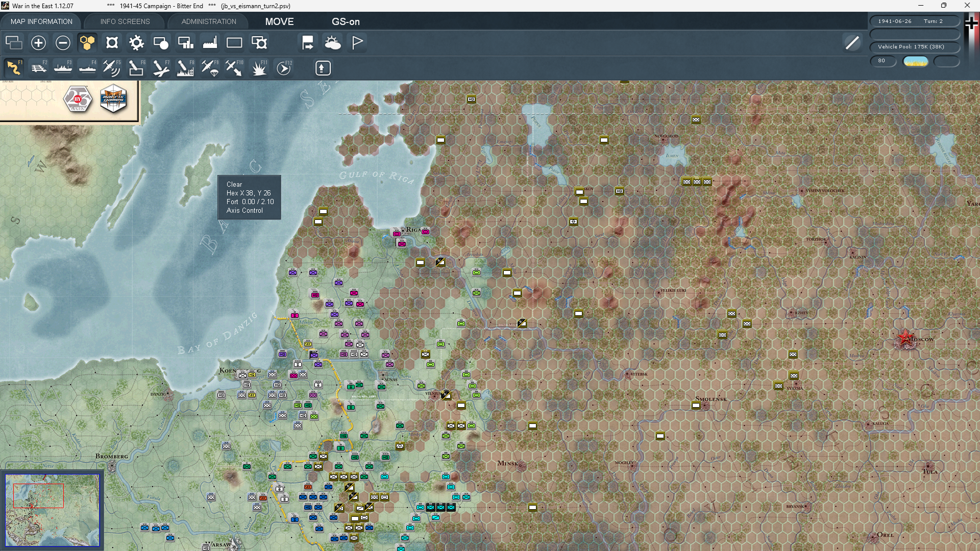980x551 pixels.
Task: Expand the Map Information tab
Action: tap(41, 21)
